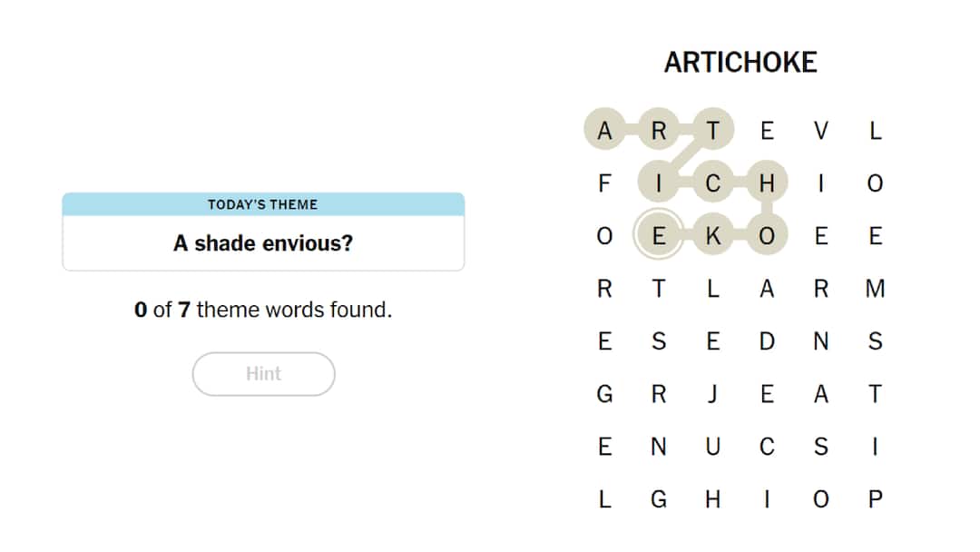This screenshot has width=980, height=552.
Task: Click the theme card reading A shade envious?
Action: click(x=262, y=243)
